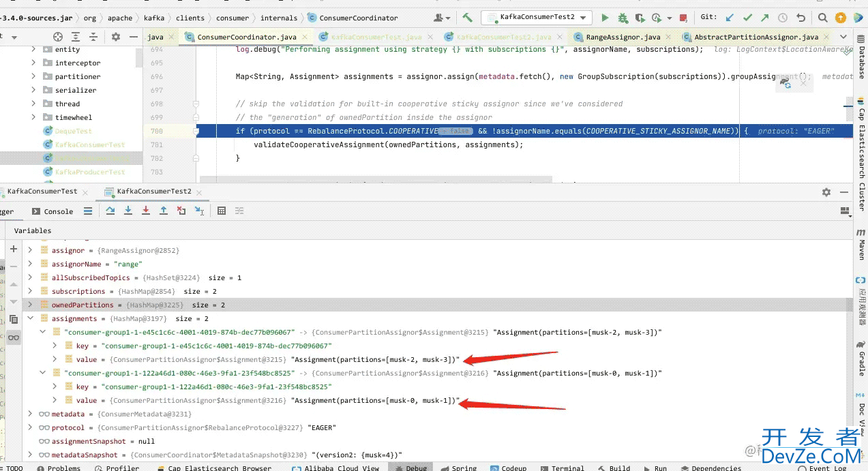Screen dimensions: 868x471
Task: Select KafkaConsumerTest debug session tab
Action: [42, 192]
